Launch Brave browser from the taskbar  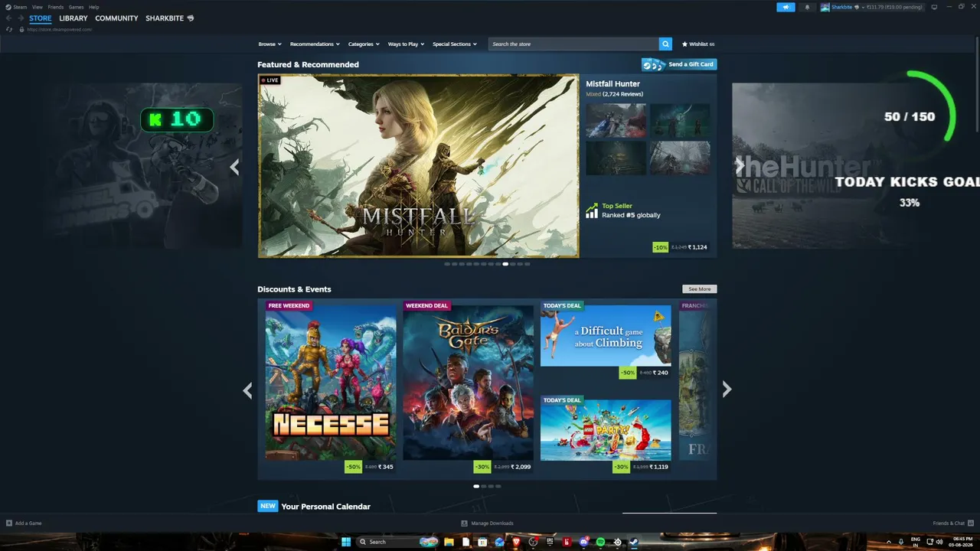point(516,542)
